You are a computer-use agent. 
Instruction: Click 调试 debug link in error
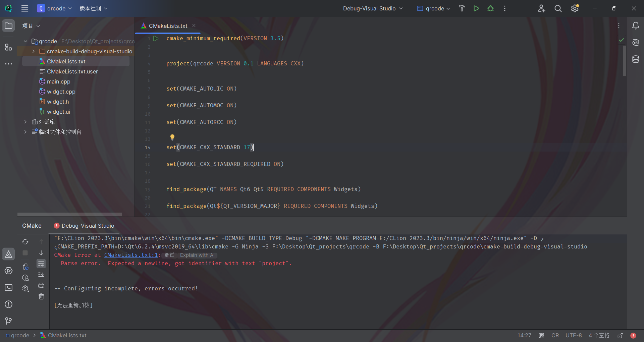[x=169, y=255]
